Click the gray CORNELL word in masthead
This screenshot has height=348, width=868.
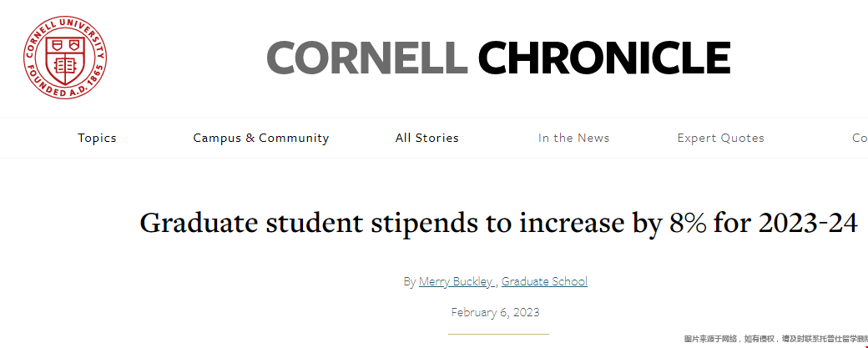(367, 58)
